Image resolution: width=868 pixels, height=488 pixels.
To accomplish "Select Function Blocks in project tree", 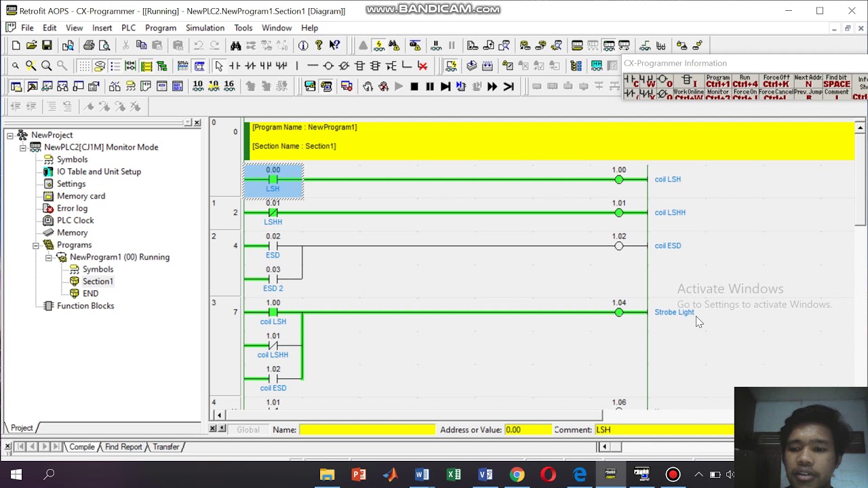I will pyautogui.click(x=85, y=306).
